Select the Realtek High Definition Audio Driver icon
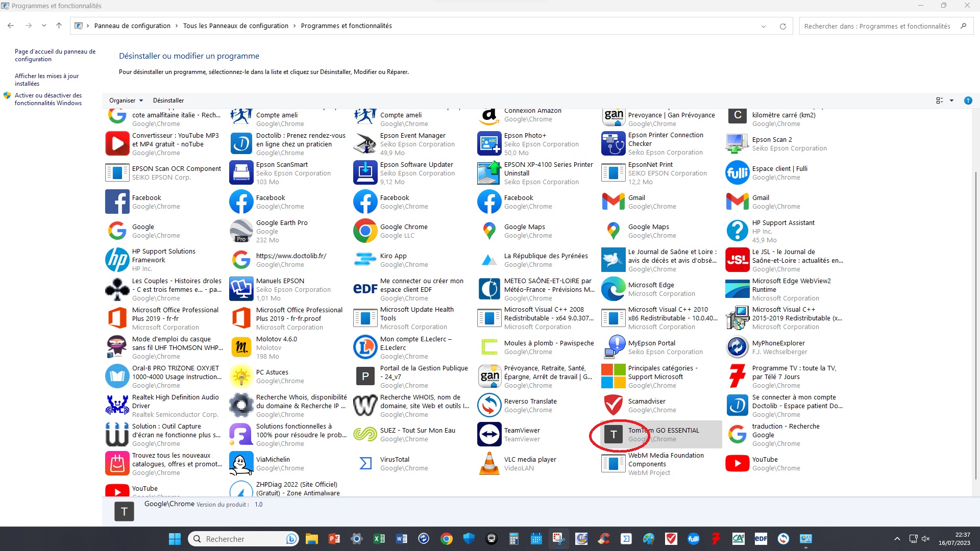The image size is (980, 551). tap(117, 406)
